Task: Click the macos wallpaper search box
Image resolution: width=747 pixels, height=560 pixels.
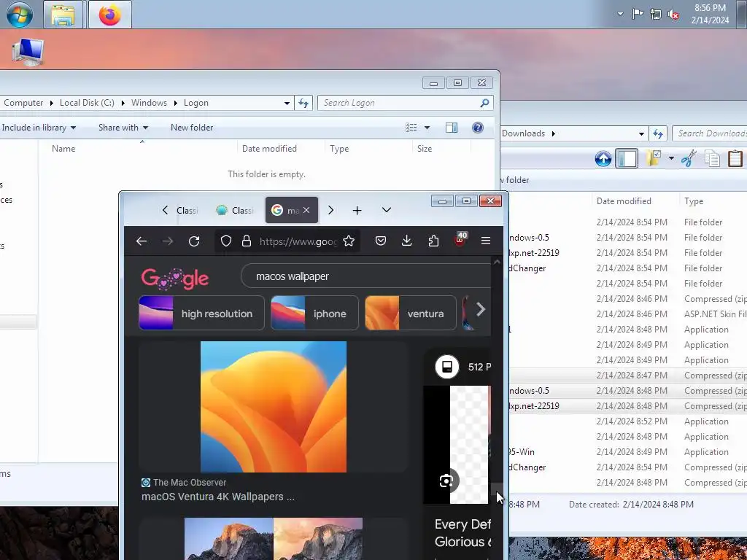Action: click(x=367, y=276)
